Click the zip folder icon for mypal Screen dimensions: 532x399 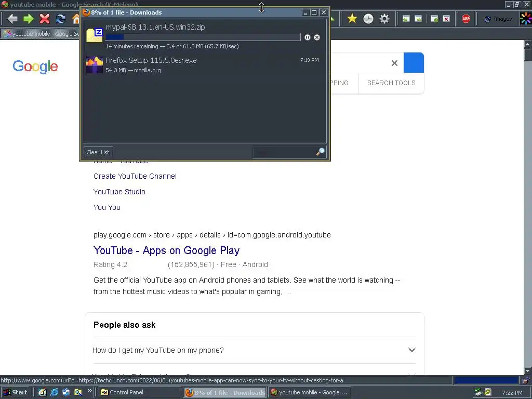pos(95,35)
